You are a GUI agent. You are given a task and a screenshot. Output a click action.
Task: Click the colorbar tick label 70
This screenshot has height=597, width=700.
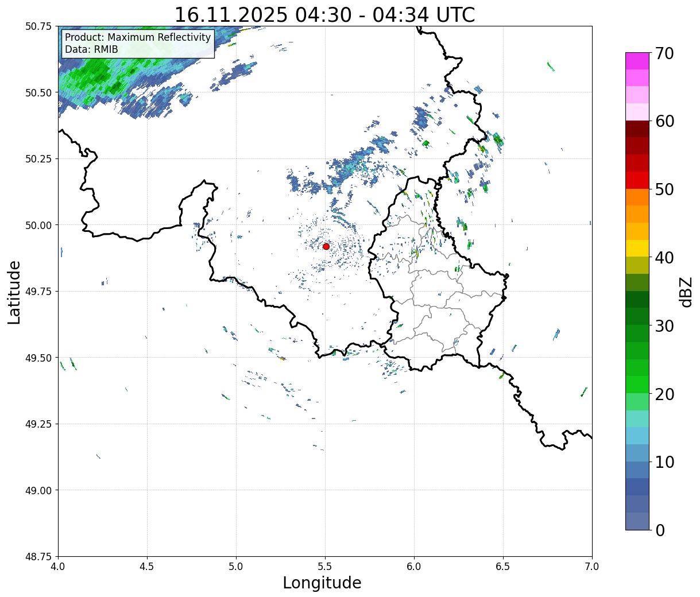(664, 53)
